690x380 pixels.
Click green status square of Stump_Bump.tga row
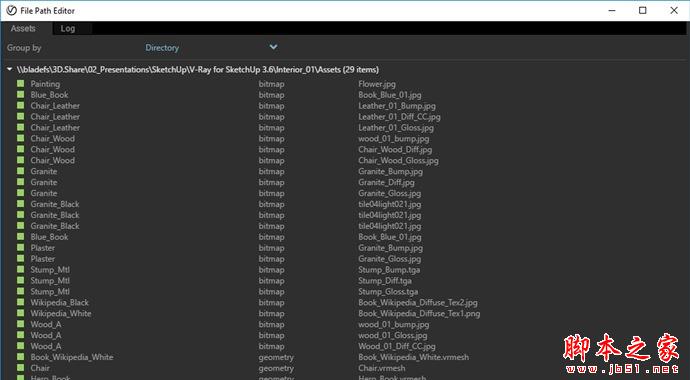20,270
